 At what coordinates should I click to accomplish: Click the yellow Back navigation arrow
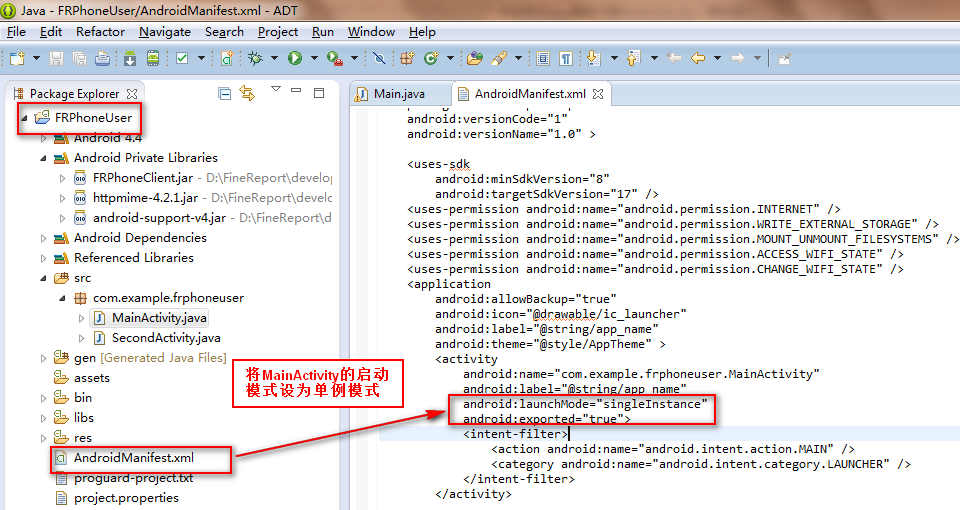click(x=698, y=58)
